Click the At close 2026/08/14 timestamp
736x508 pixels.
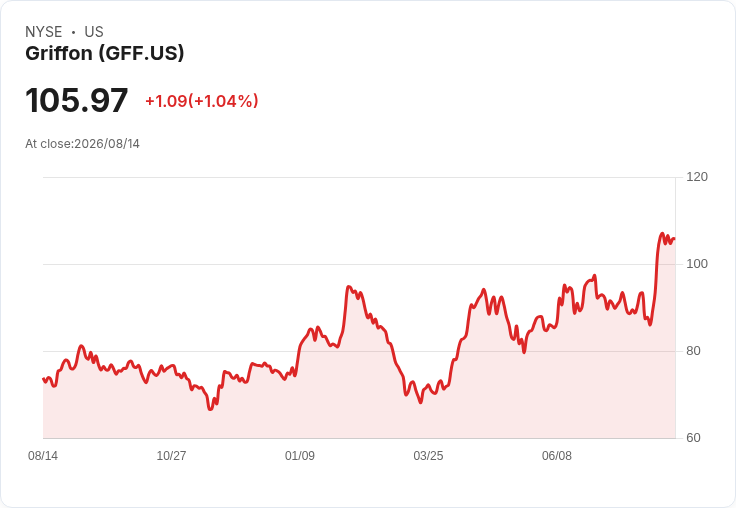[x=83, y=144]
